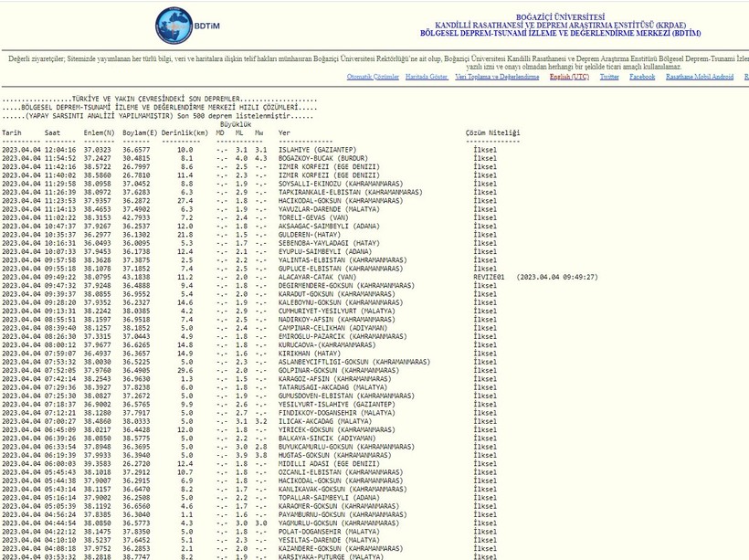Select MUGTAS-GOKSUN (KAHRAMANMARAS) entry
Viewport: 749px width, 560px height.
(334, 455)
